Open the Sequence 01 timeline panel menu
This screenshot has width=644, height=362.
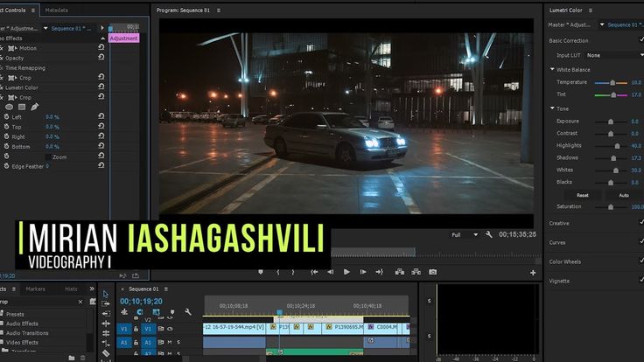(x=166, y=289)
